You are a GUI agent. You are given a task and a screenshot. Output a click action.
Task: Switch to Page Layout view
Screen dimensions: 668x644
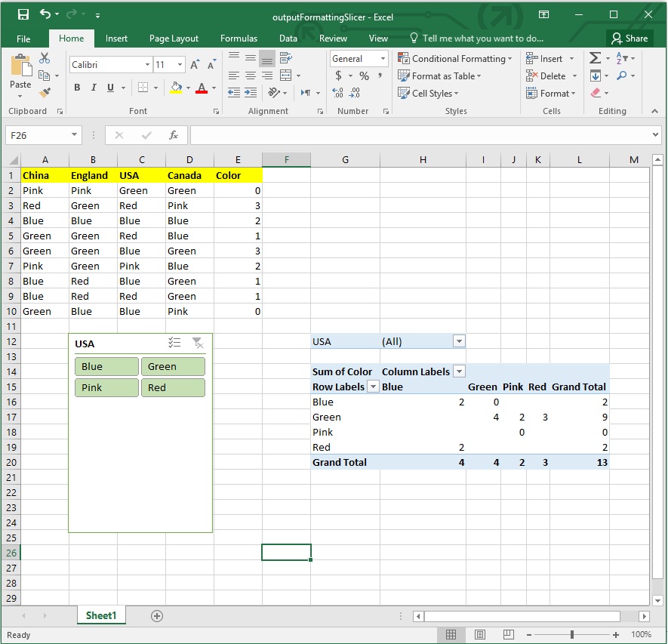(x=480, y=634)
